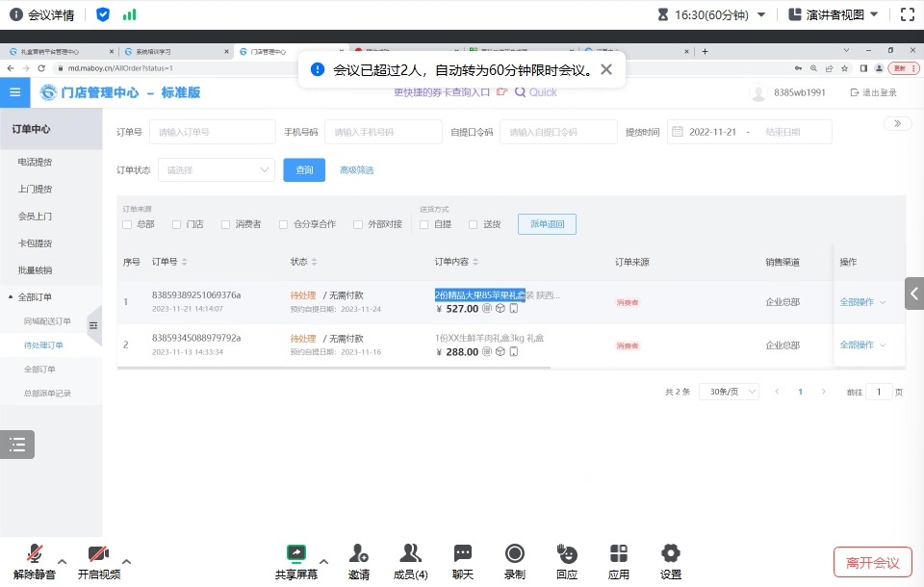Tick the 消费者 checkbox
The image size is (924, 587).
point(226,224)
